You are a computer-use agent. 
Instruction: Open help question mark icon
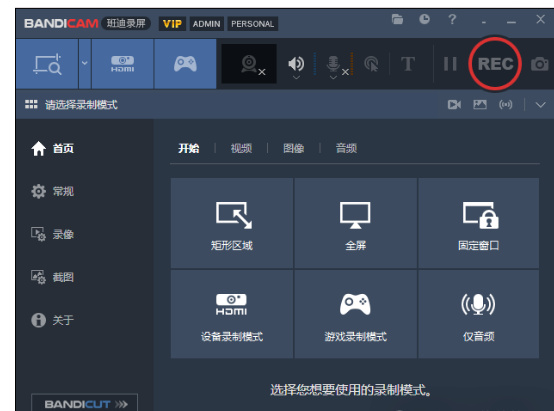pos(452,19)
